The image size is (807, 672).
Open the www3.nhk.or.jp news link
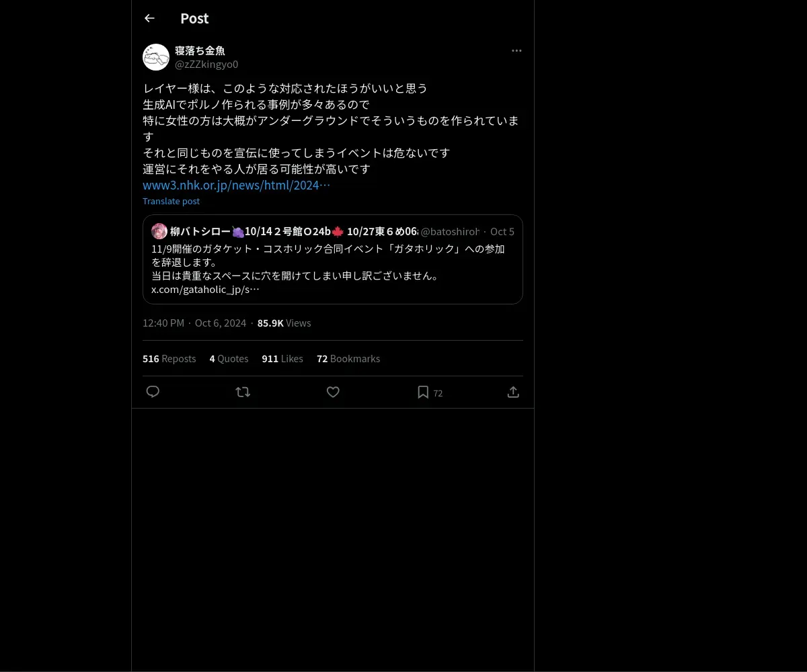[x=236, y=185]
